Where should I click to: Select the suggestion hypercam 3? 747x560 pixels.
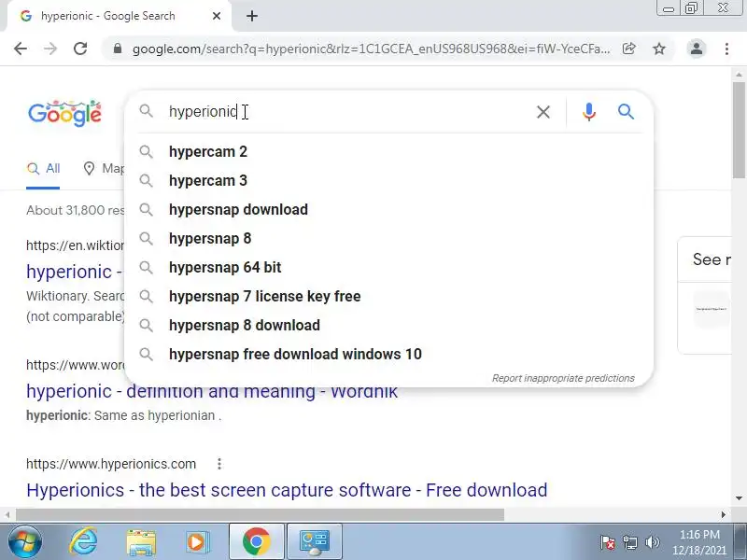pos(388,181)
